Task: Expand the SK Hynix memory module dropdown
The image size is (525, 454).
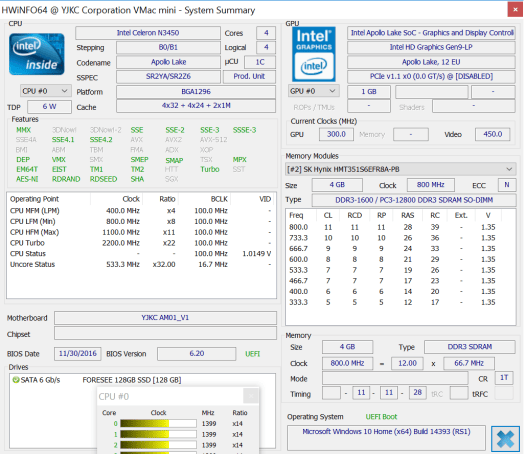Action: click(x=400, y=169)
